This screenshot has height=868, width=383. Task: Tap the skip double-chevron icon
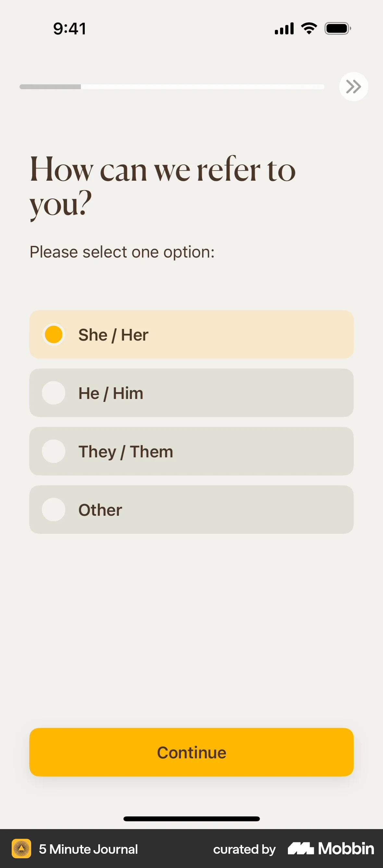(x=353, y=87)
